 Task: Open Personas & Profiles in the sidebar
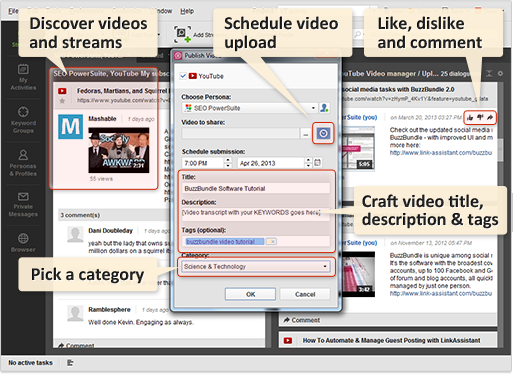click(x=23, y=163)
